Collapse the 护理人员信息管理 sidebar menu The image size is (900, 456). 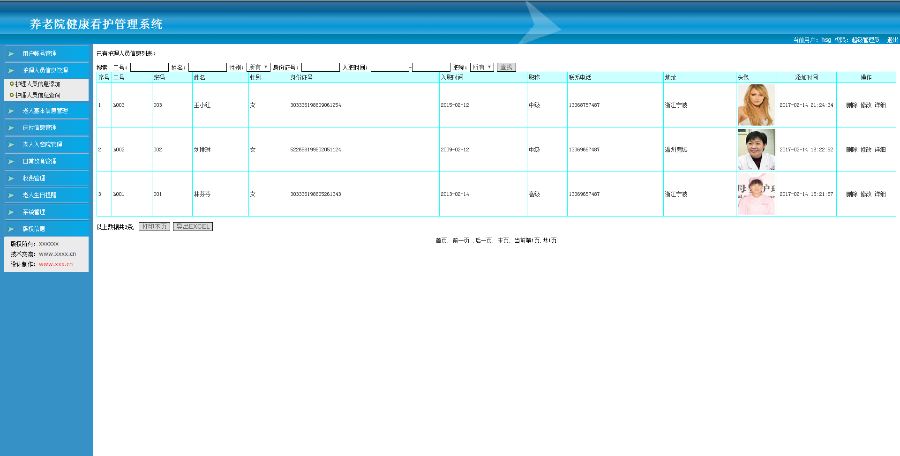[x=46, y=70]
